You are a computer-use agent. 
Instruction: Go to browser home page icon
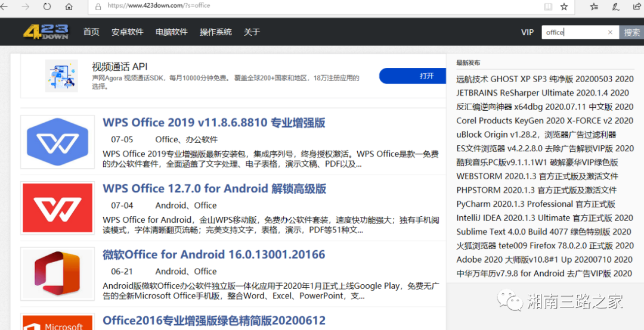coord(69,7)
